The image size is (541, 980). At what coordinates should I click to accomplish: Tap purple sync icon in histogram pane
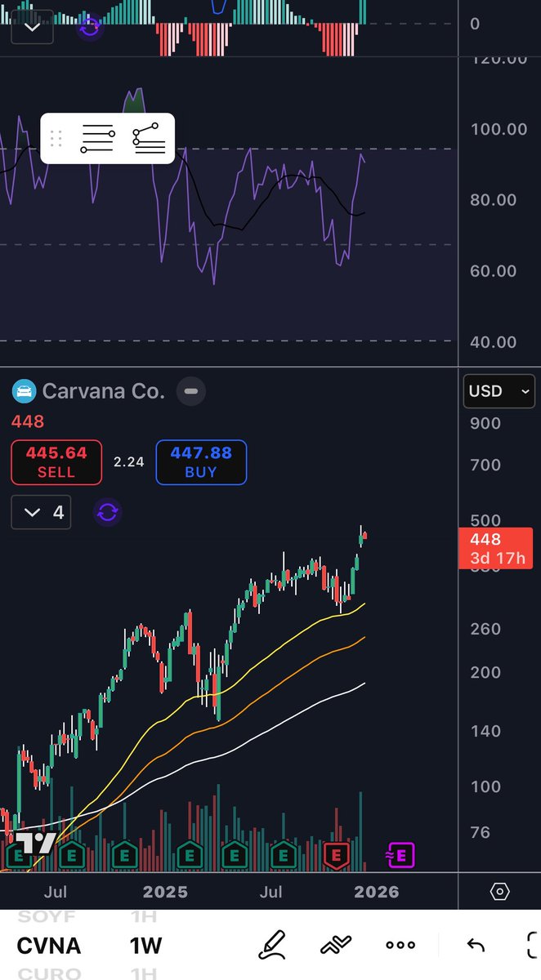click(x=90, y=29)
